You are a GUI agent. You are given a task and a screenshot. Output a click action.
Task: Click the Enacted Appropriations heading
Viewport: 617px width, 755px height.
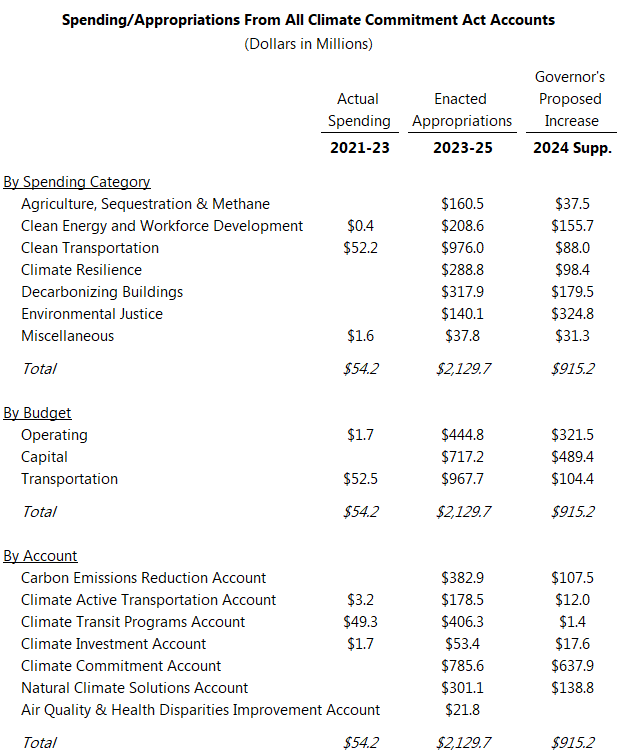click(x=461, y=110)
